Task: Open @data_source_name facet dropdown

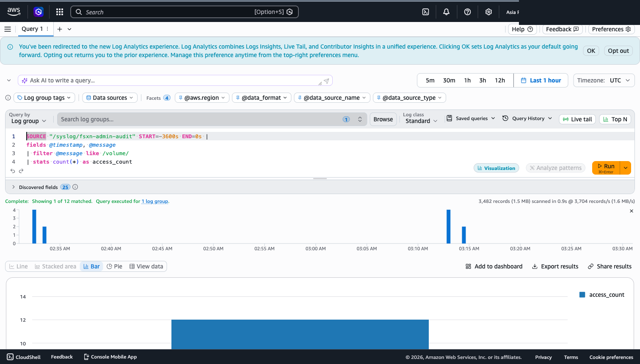Action: click(x=332, y=98)
